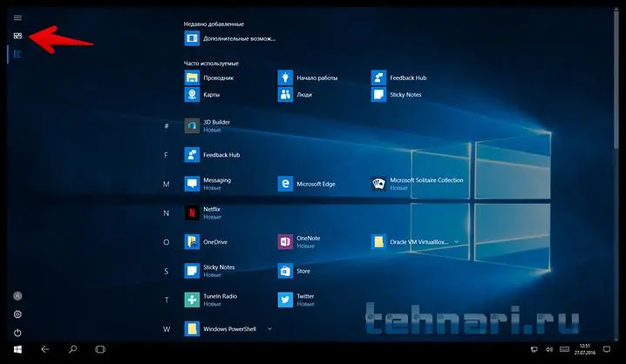626x364 pixels.
Task: Click letter O section header
Action: coord(166,242)
